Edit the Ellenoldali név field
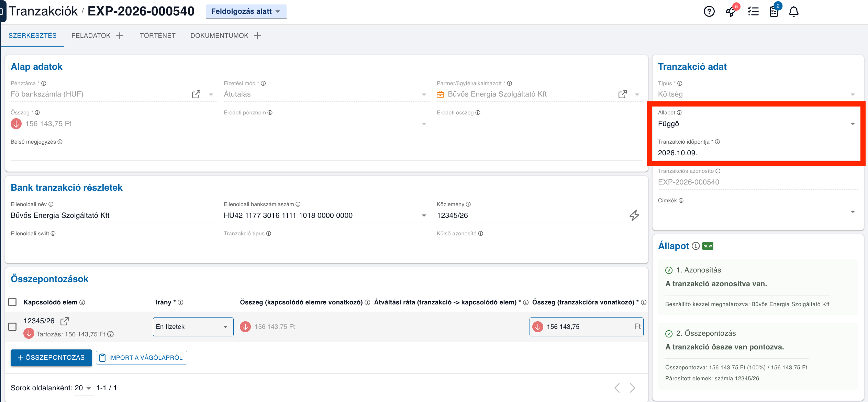Screen dimensions: 868x402 [x=113, y=215]
